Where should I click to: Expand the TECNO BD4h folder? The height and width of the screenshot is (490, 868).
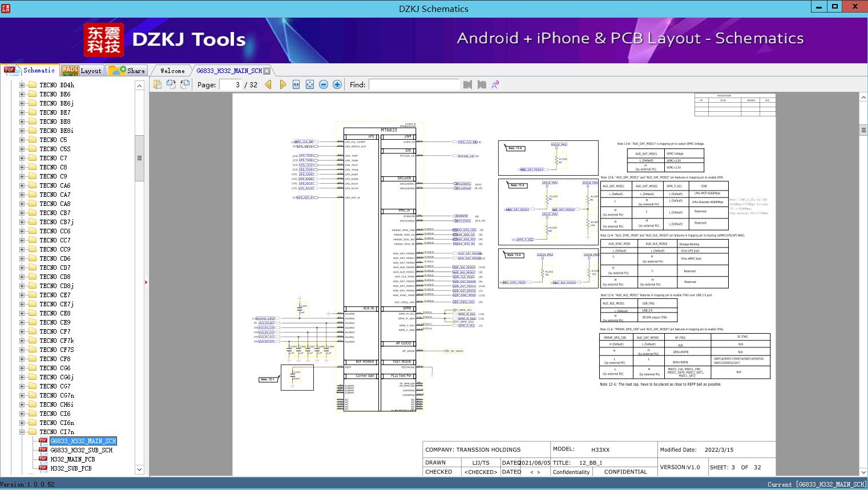click(22, 85)
